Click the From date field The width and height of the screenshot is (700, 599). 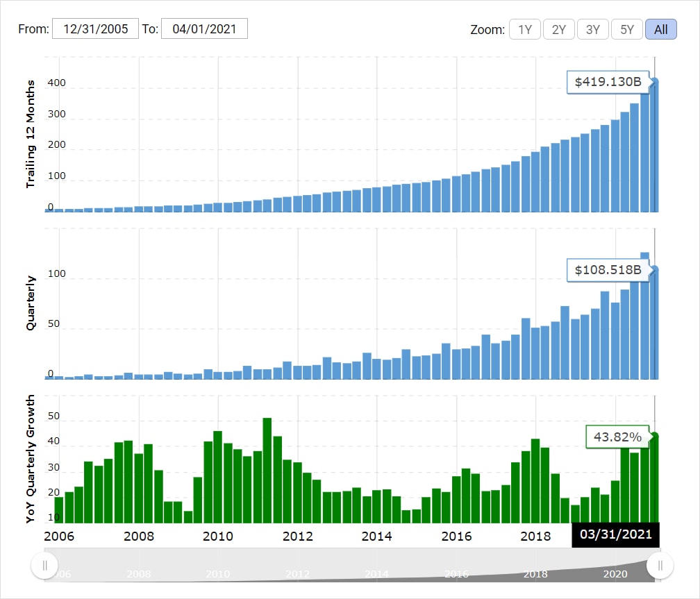(95, 29)
